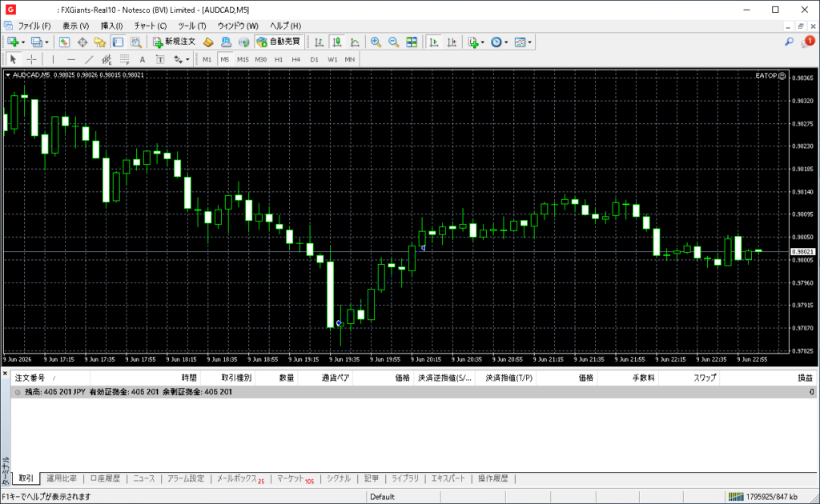Screen dimensions: 820x504
Task: Select the horizontal line drawing tool
Action: click(x=71, y=59)
